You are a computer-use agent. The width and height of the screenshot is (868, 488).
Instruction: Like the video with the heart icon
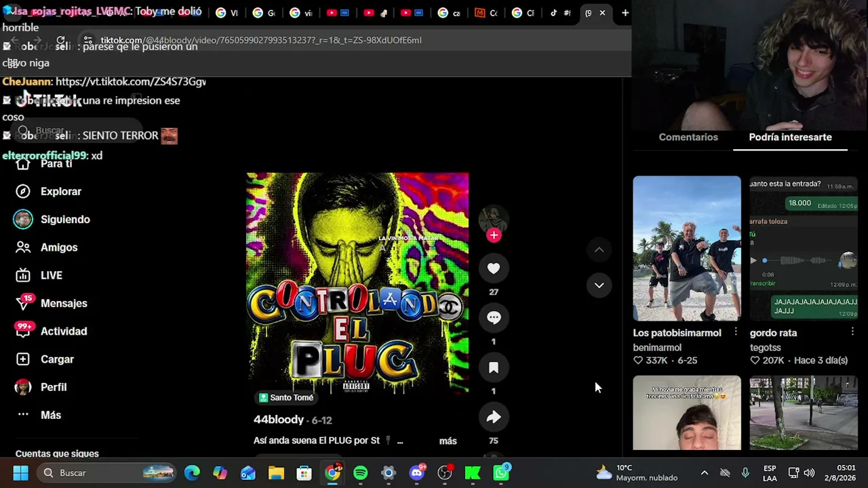click(x=494, y=268)
